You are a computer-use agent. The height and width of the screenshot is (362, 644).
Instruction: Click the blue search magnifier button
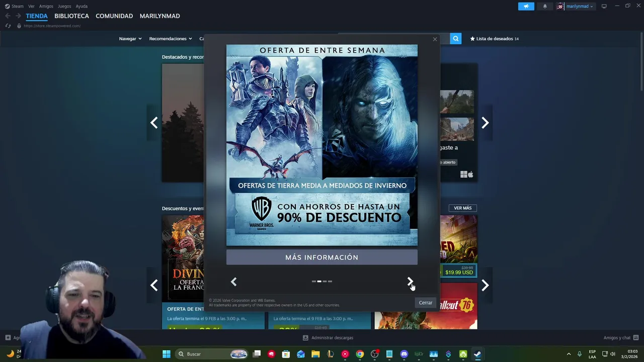[456, 39]
